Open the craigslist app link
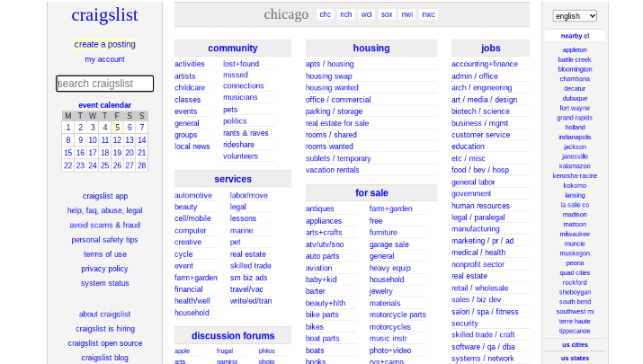The width and height of the screenshot is (643, 364). [x=104, y=196]
